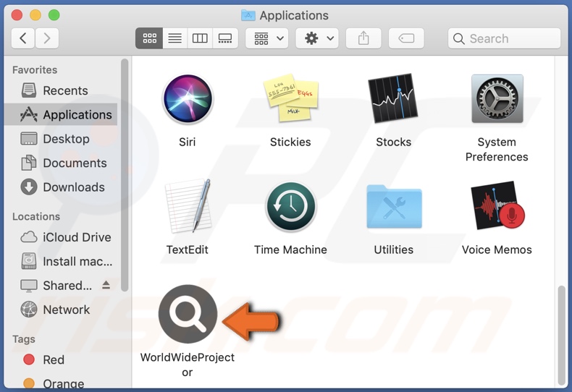Click the "Time Machine" name label
The image size is (572, 392).
click(291, 250)
